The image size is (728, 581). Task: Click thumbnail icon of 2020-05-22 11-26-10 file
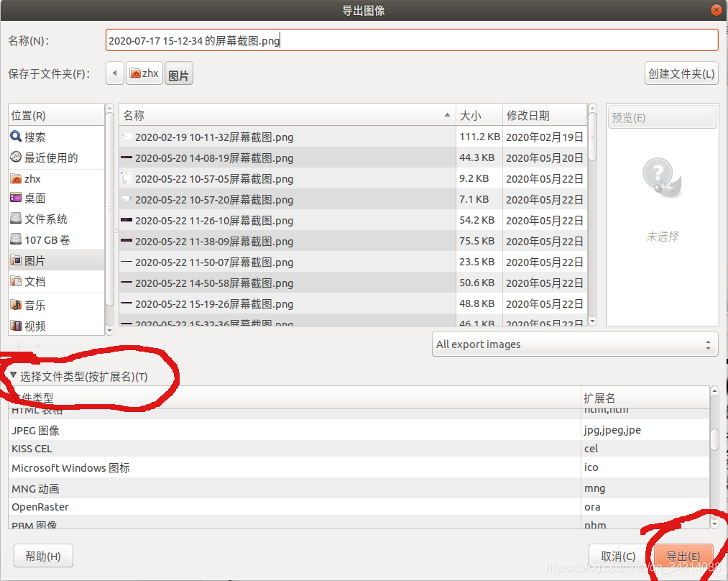pos(126,220)
